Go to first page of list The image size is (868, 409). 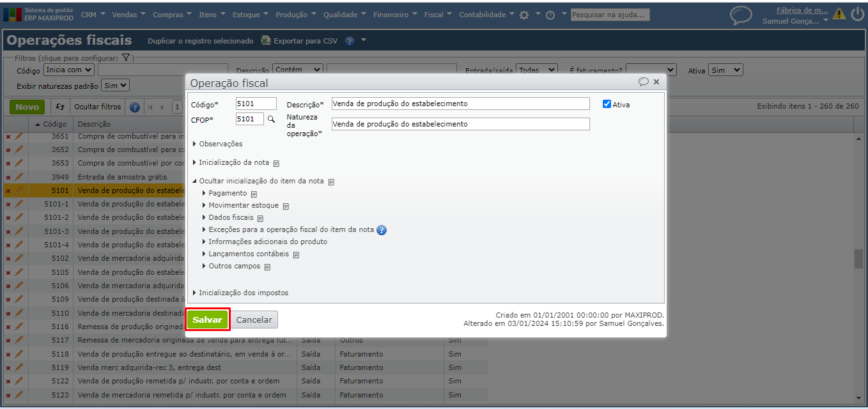pyautogui.click(x=151, y=107)
